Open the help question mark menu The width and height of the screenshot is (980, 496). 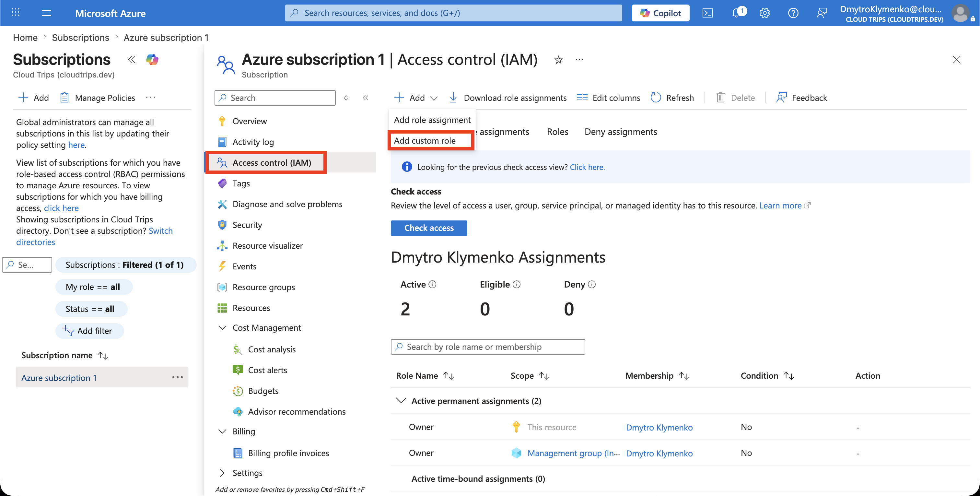click(x=793, y=13)
